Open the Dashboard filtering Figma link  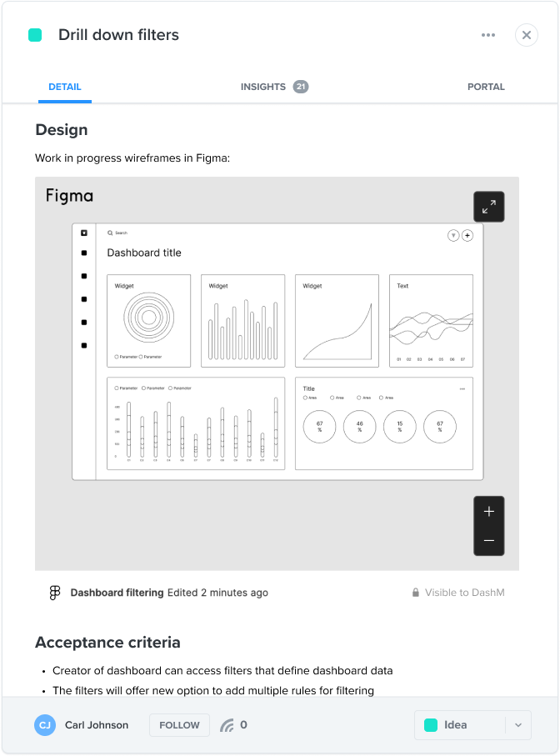(x=117, y=593)
